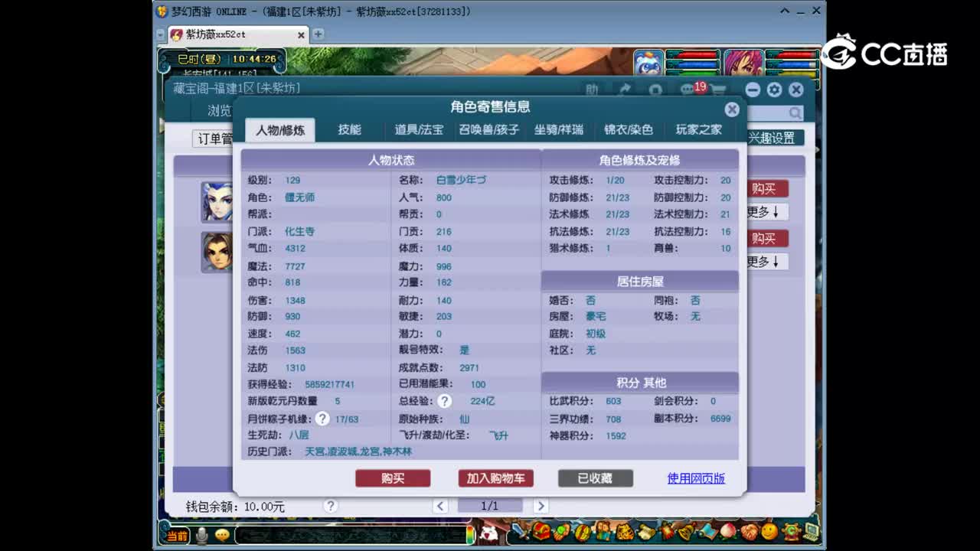The width and height of the screenshot is (980, 551).
Task: Expand first listing's 更多↓ dropdown
Action: tap(766, 212)
